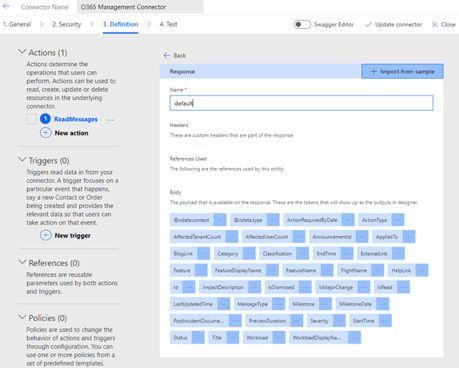
Task: Click the Back arrow link
Action: (x=175, y=55)
